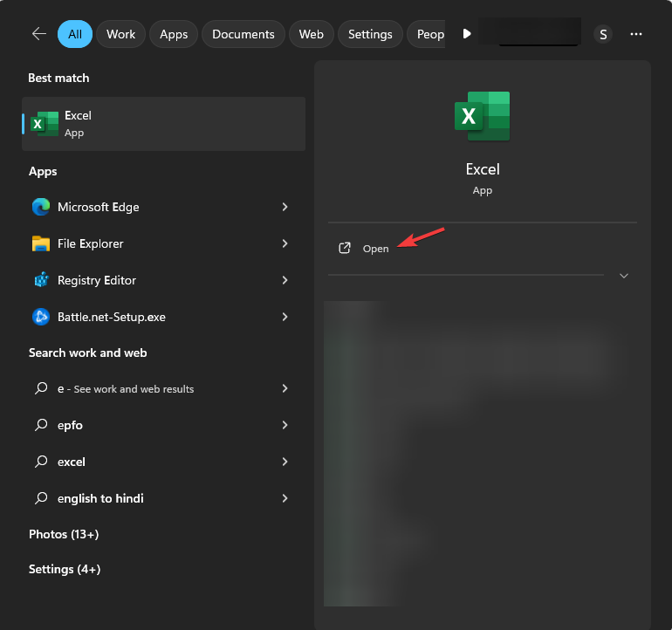This screenshot has width=672, height=630.
Task: Switch to the Work filter tab
Action: (x=120, y=34)
